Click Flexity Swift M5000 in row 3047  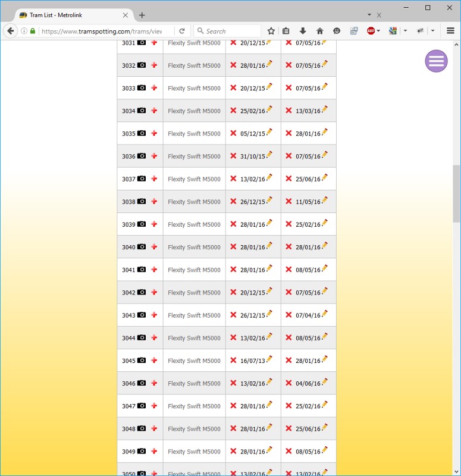(x=195, y=406)
